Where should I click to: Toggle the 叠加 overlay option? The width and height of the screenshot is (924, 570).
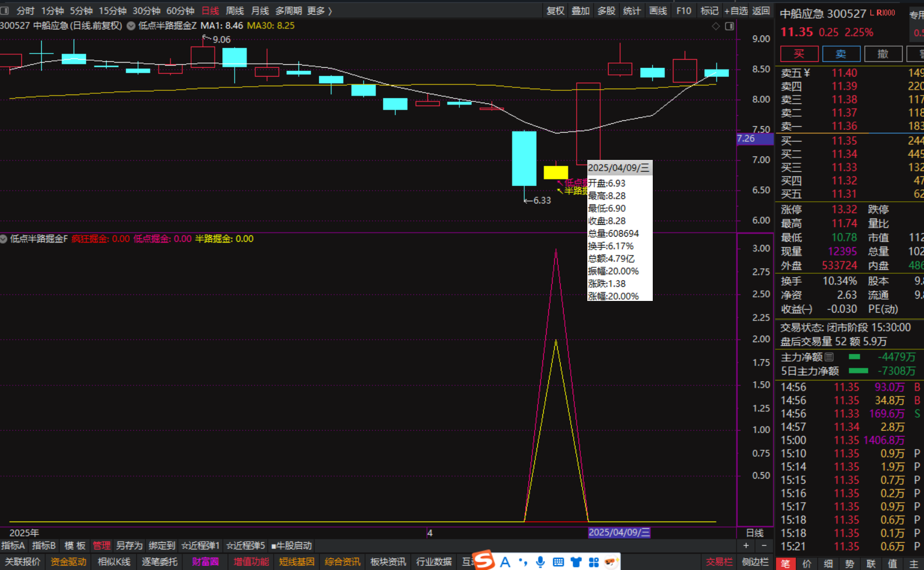point(580,11)
